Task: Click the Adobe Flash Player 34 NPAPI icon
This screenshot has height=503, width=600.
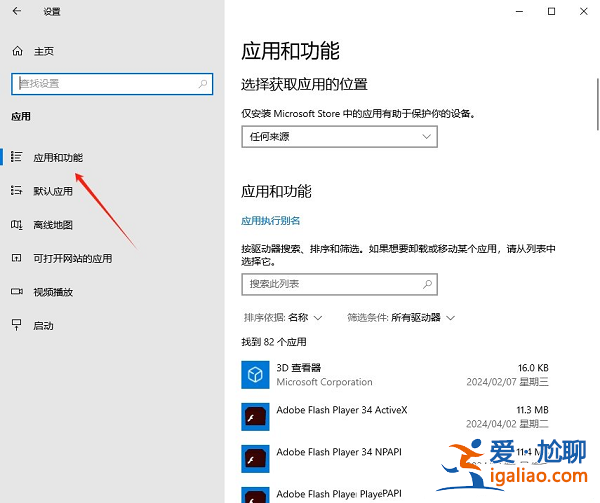Action: click(x=255, y=459)
